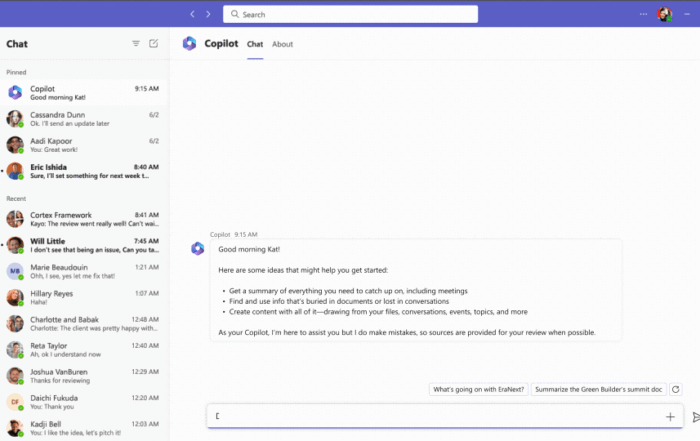Open chat with Reta Taylor
Image resolution: width=700 pixels, height=441 pixels.
tap(83, 349)
